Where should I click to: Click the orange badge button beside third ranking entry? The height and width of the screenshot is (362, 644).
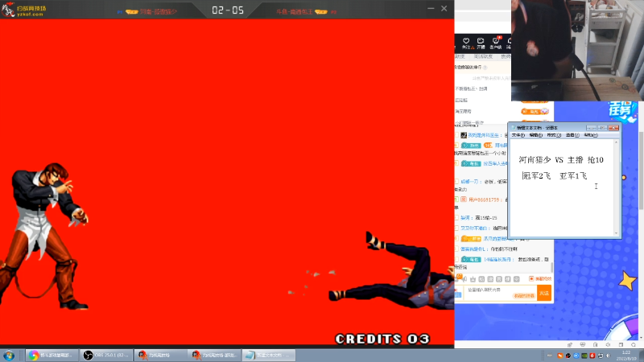click(x=535, y=111)
